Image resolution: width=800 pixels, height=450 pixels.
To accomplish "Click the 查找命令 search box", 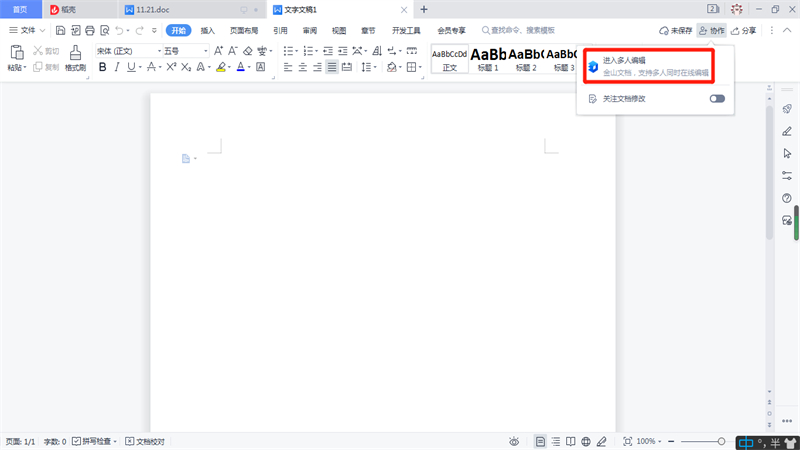I will click(520, 31).
